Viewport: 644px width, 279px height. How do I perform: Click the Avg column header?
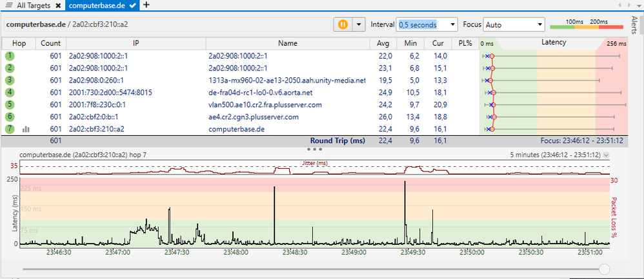click(383, 43)
